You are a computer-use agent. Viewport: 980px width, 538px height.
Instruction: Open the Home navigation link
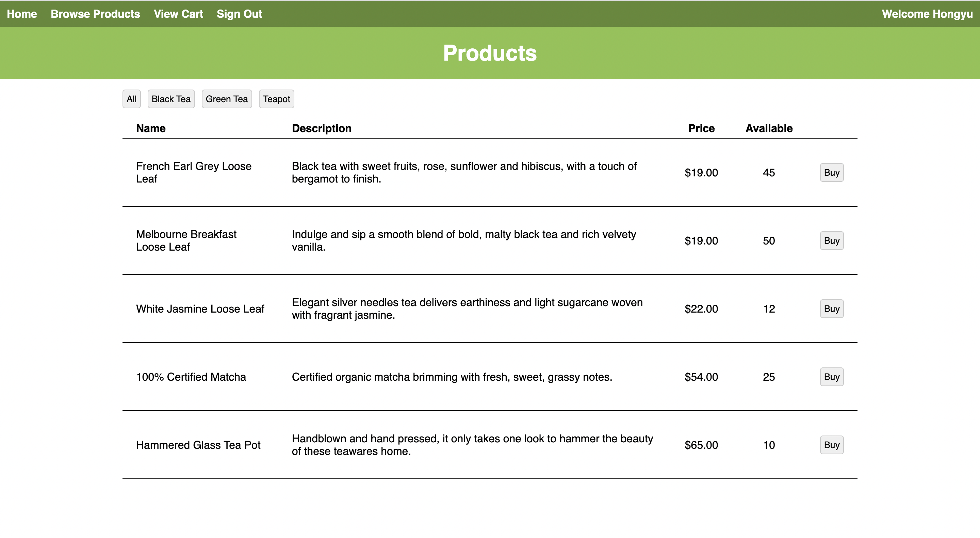[x=22, y=14]
